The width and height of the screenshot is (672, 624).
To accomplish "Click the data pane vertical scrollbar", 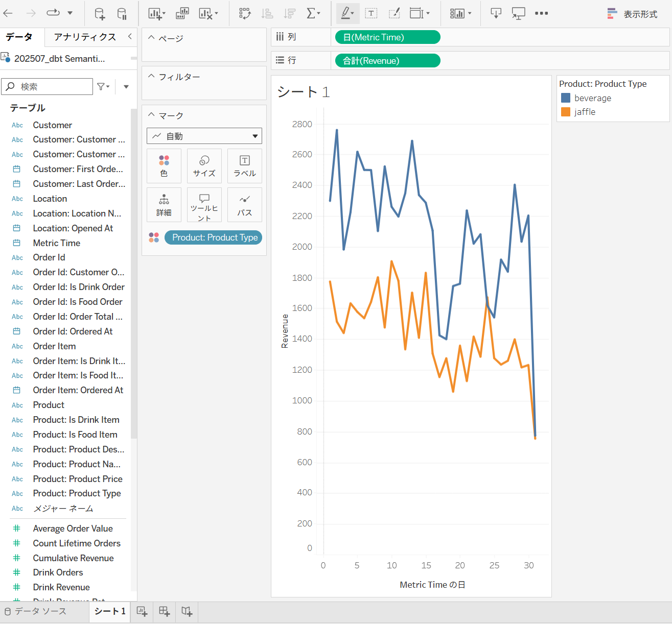I will (134, 273).
